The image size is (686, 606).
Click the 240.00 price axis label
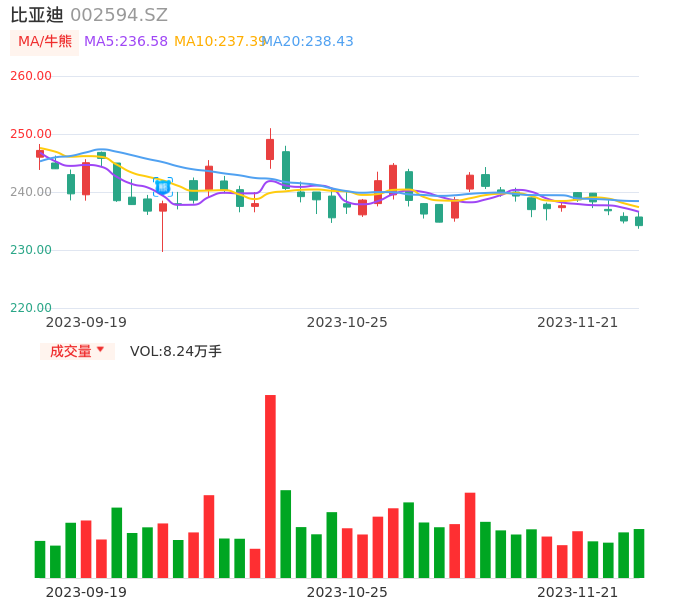click(31, 192)
